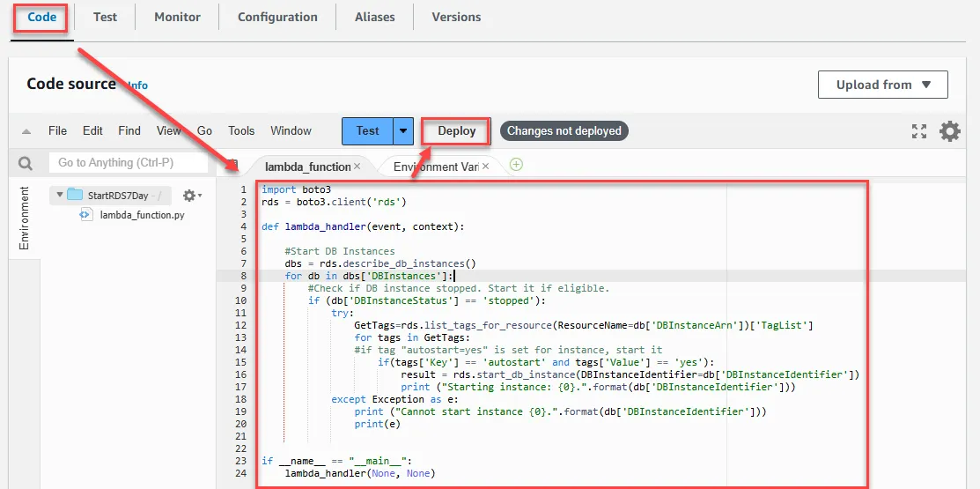Image resolution: width=980 pixels, height=489 pixels.
Task: Open the Find menu
Action: point(129,130)
